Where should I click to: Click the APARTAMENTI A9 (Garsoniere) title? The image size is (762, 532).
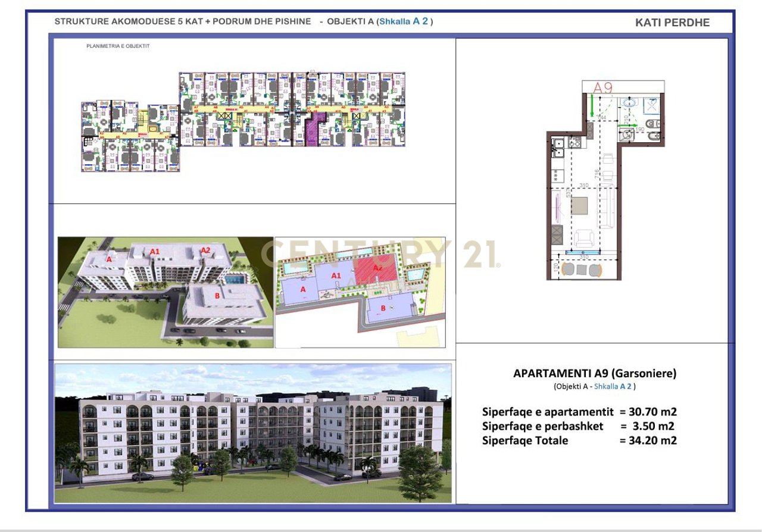tap(594, 374)
